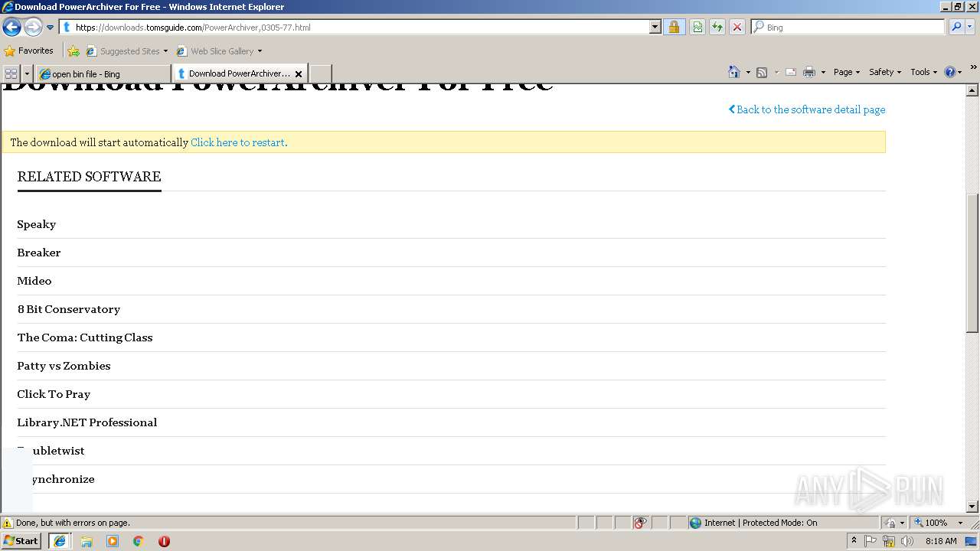Open the 8 Bit Conservatory link
The image size is (980, 551).
click(x=69, y=309)
